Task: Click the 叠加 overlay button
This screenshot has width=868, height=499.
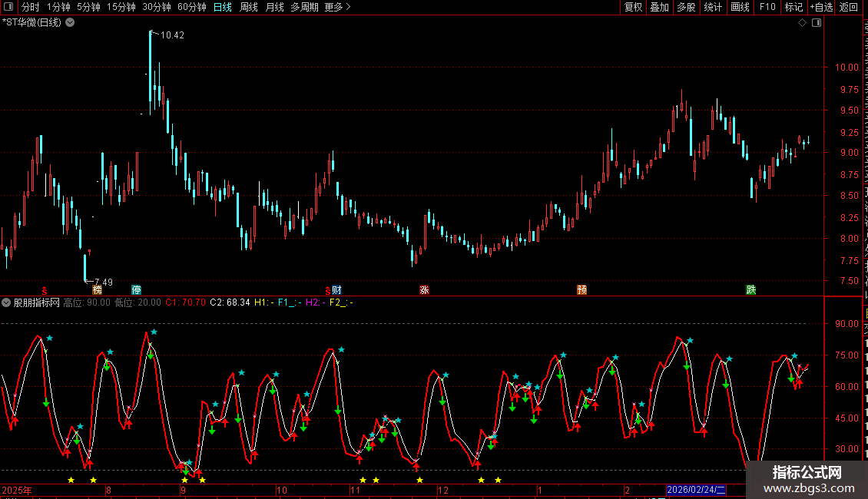Action: pos(659,7)
